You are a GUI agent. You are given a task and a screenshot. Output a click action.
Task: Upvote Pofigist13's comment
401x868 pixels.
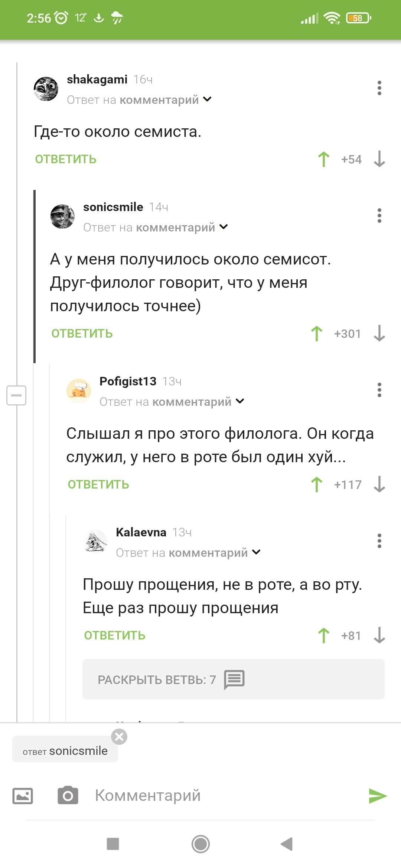(x=317, y=484)
